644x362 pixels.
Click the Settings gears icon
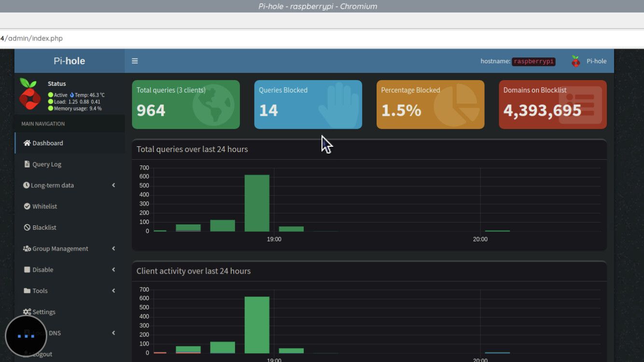pyautogui.click(x=27, y=312)
